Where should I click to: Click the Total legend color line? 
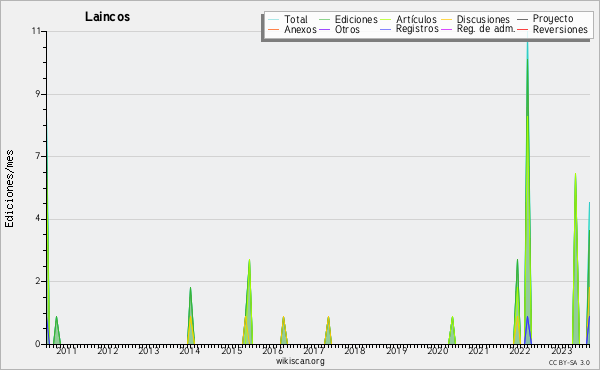pos(274,20)
